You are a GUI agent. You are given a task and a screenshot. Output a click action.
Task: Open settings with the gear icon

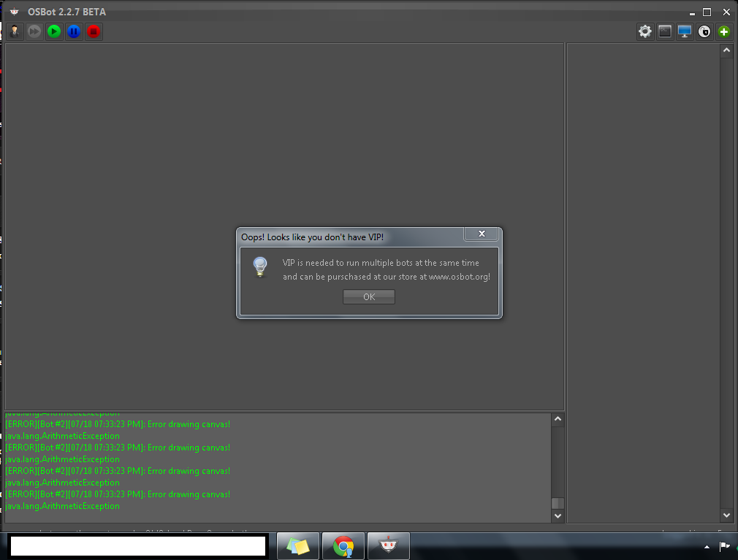click(x=644, y=31)
